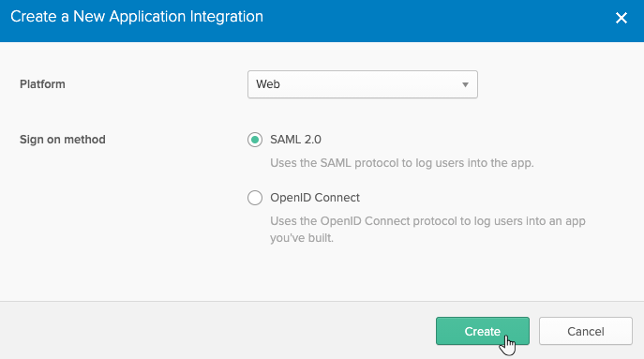Open the Platform dropdown showing Web
The height and width of the screenshot is (359, 644).
[x=362, y=84]
